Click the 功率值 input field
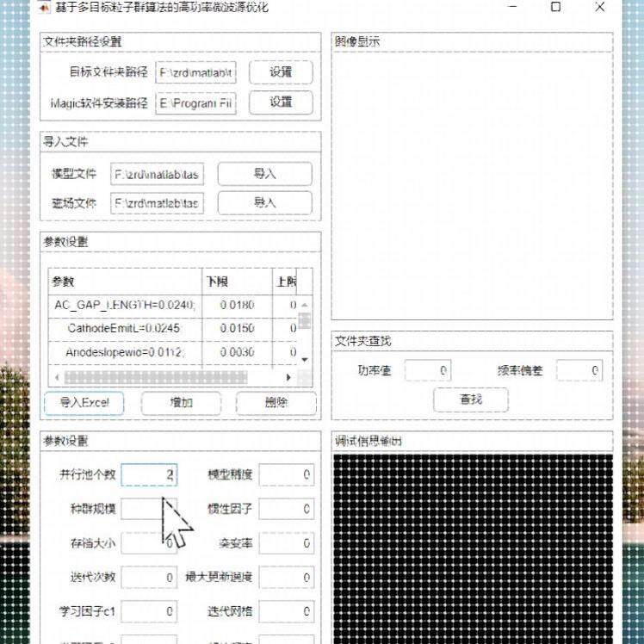644x644 pixels. [428, 370]
